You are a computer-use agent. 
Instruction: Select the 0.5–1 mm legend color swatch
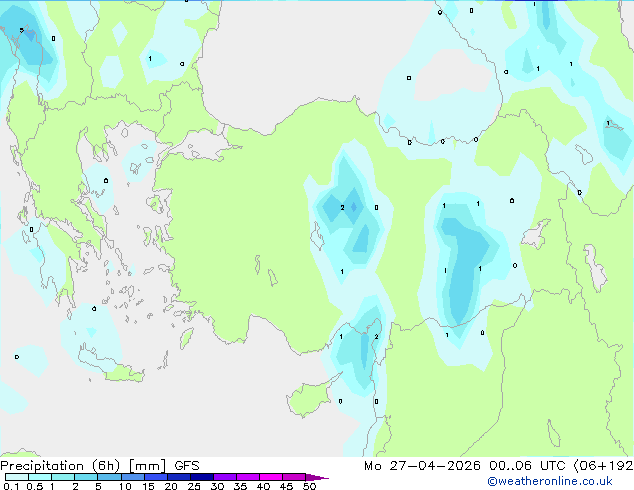[40, 477]
